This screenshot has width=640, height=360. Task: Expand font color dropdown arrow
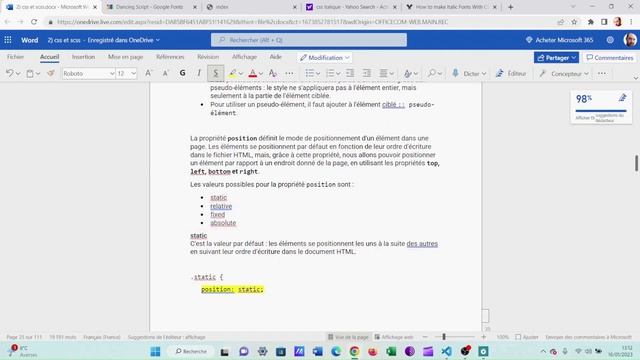point(261,74)
